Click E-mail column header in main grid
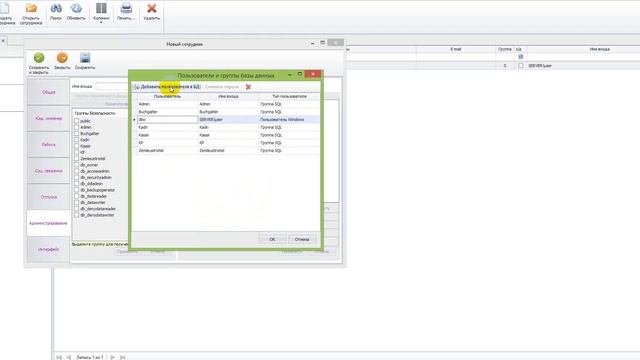Screen dimensions: 640x360 tap(456, 49)
